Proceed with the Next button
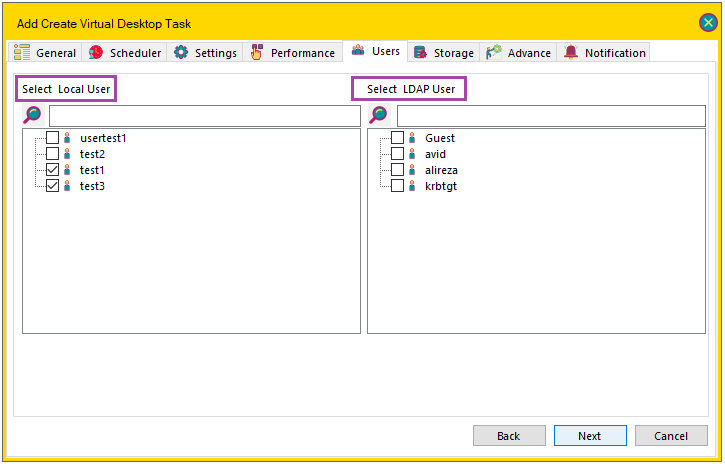 pos(590,436)
